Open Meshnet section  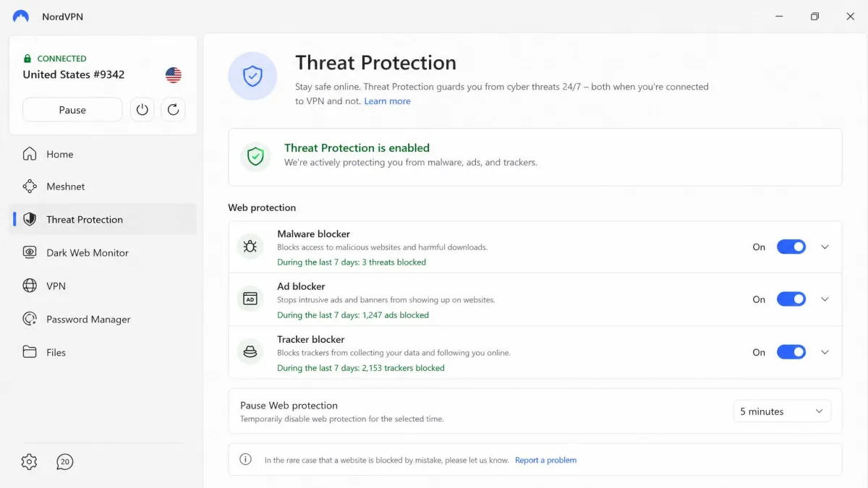coord(103,187)
